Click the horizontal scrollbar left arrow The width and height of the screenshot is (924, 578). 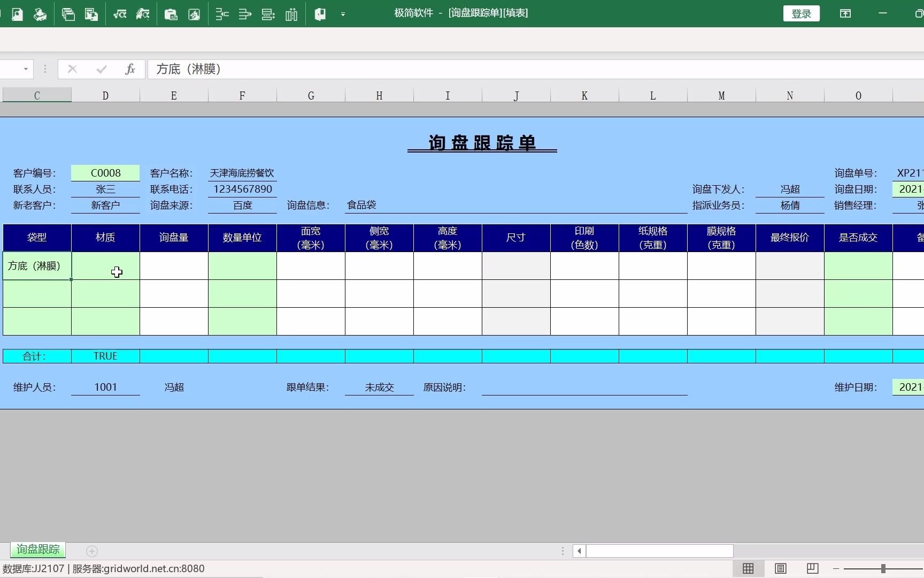click(579, 551)
